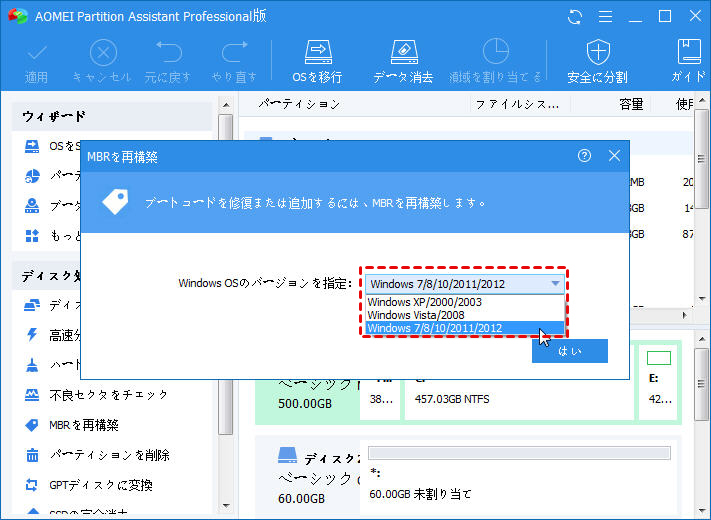Click the disk copy icon in disk operations

click(32, 305)
